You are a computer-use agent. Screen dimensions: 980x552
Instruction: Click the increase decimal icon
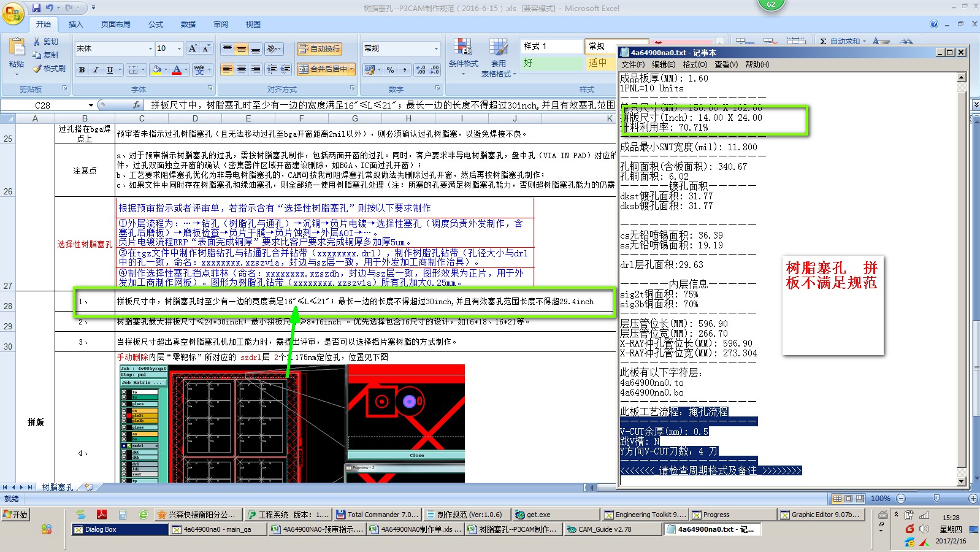(421, 69)
